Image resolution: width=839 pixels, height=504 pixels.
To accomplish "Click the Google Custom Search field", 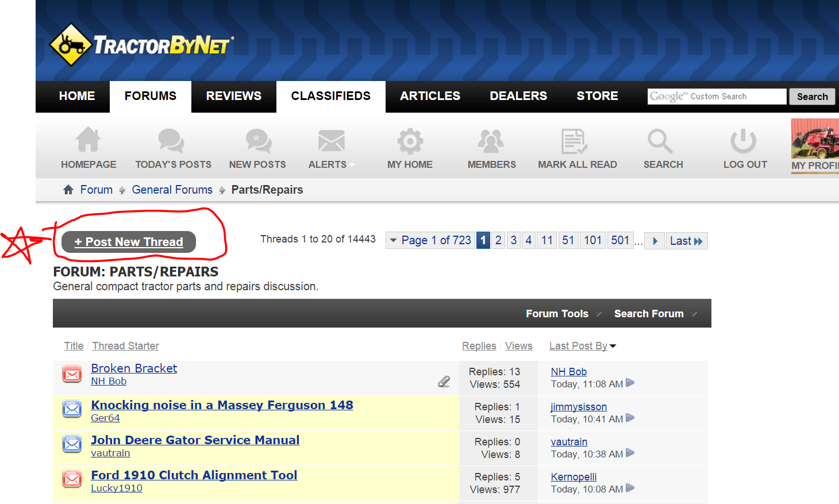I will [x=717, y=97].
